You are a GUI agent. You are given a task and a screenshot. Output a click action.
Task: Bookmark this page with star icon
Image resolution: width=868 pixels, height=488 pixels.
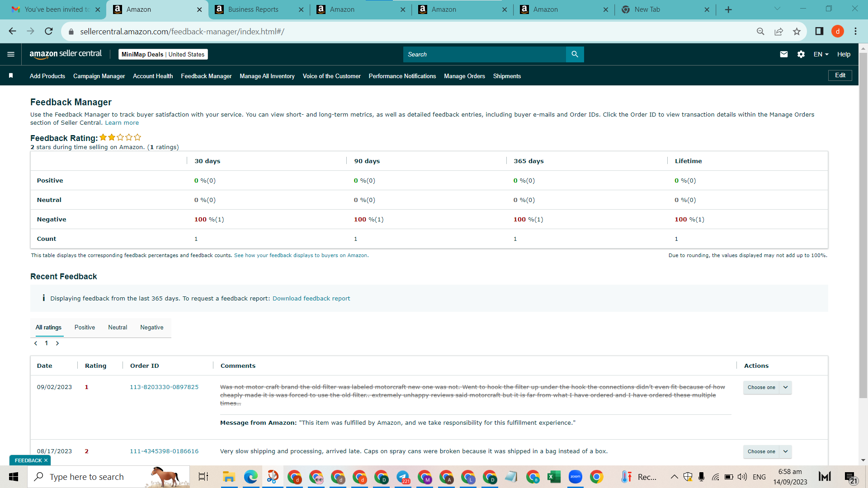[x=797, y=31]
